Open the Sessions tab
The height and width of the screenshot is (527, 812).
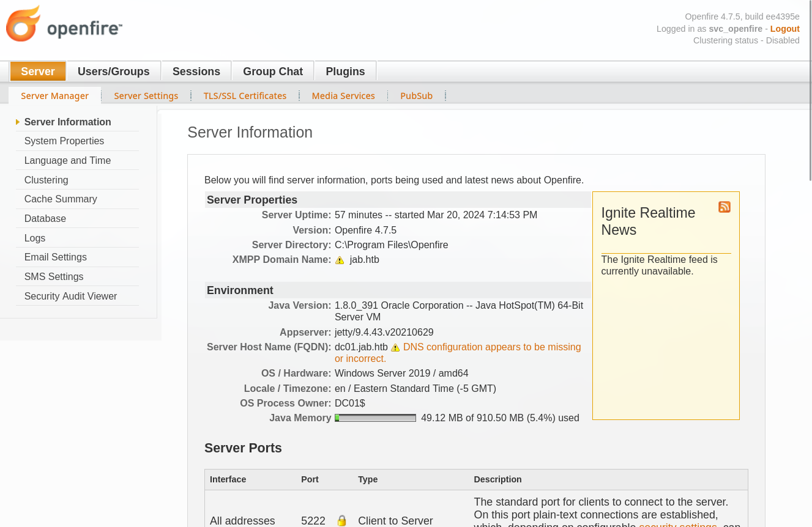[x=196, y=72]
